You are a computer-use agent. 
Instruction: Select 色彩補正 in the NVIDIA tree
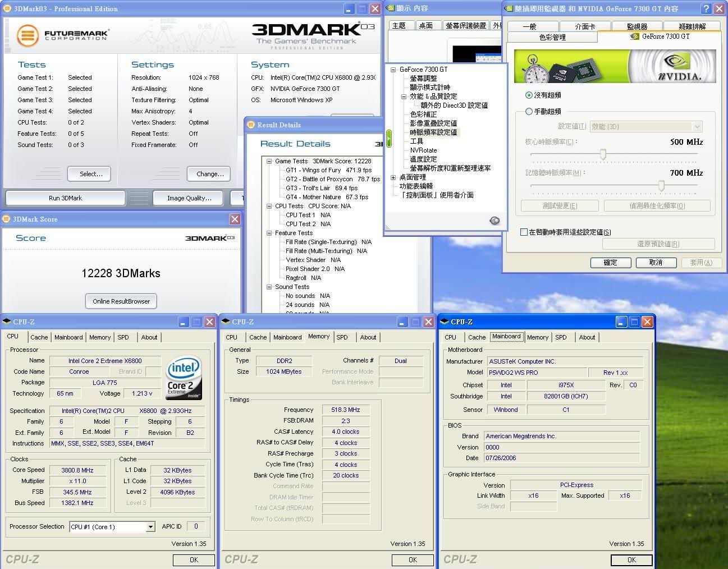point(423,114)
